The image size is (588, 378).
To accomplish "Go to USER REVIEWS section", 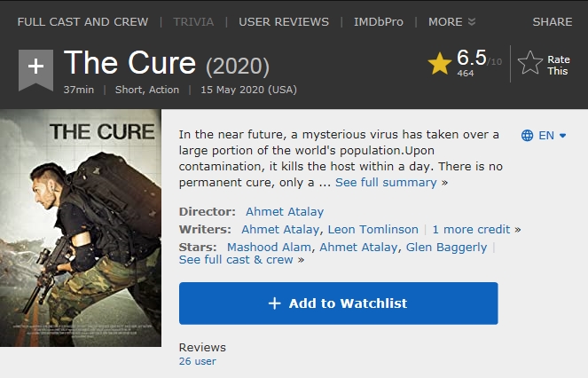I will pos(284,21).
